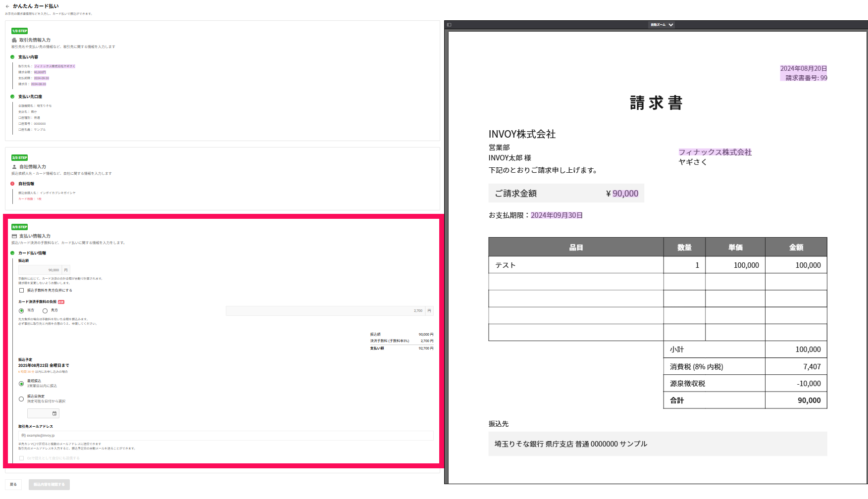Screen dimensions: 868x499
Task: Click the 決済手数料 (手数料率3%) row
Action: [402, 341]
